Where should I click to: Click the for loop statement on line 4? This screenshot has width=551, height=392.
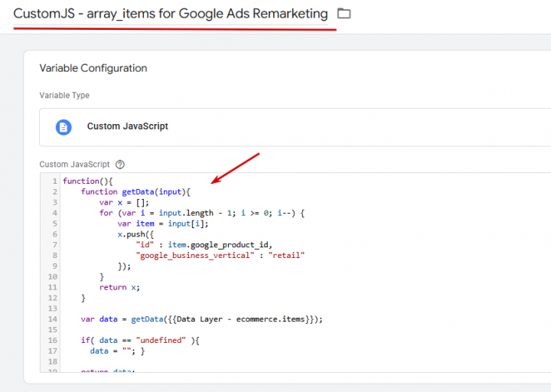click(202, 213)
